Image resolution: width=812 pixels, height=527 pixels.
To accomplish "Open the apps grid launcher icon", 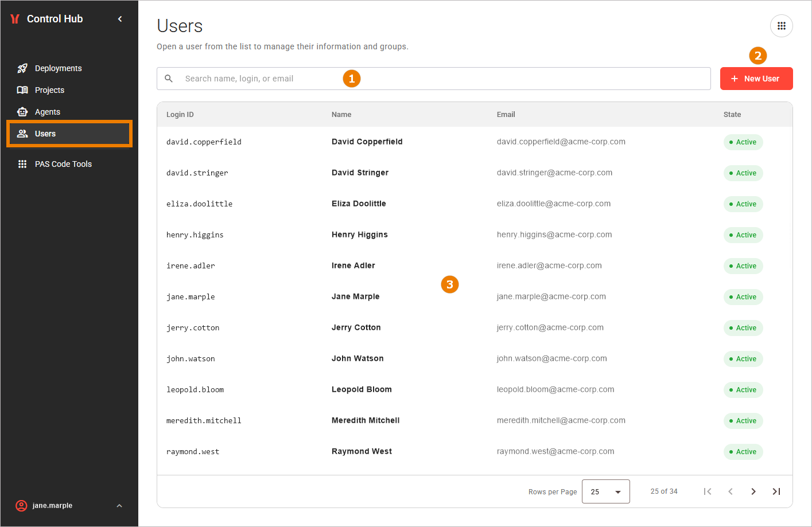I will [782, 26].
